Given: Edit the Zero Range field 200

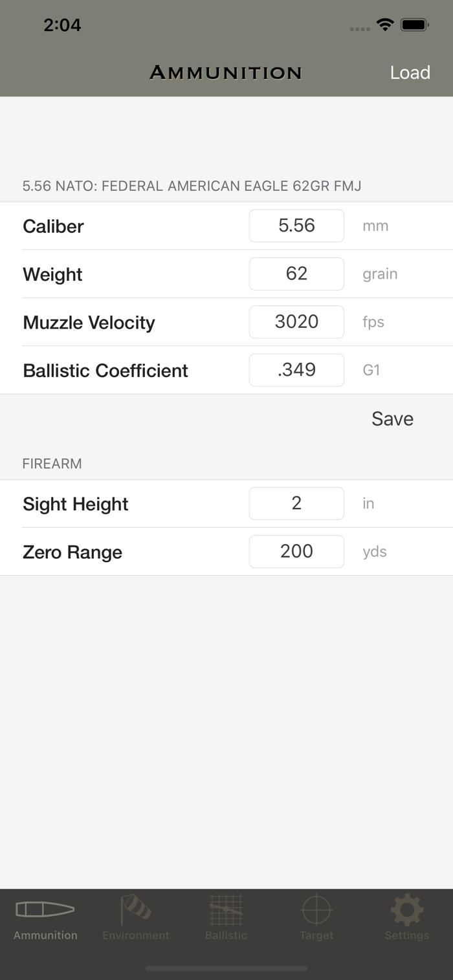Looking at the screenshot, I should coord(296,551).
